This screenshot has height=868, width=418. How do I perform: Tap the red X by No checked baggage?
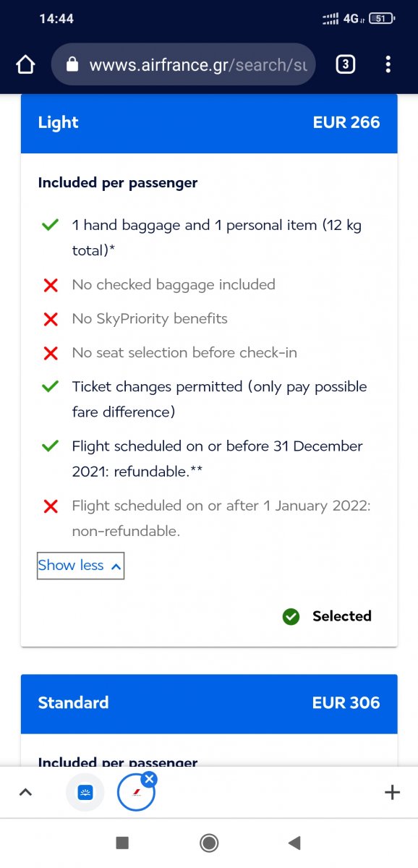tap(51, 286)
